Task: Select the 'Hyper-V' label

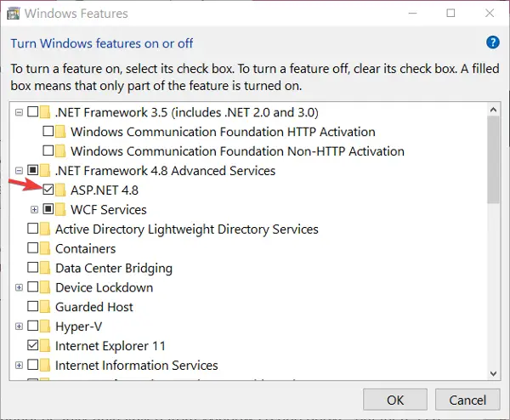Action: click(79, 326)
